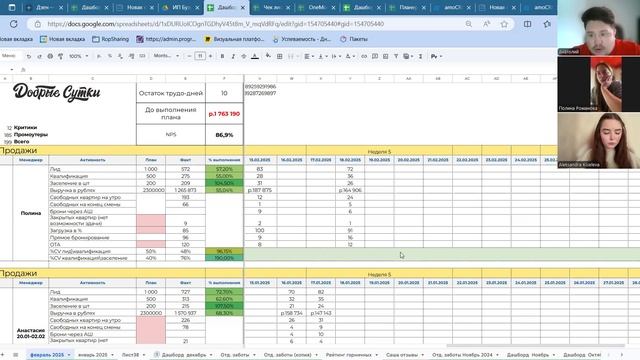Image resolution: width=640 pixels, height=360 pixels.
Task: Switch to Дашборд декабрь sheet tab
Action: (183, 355)
